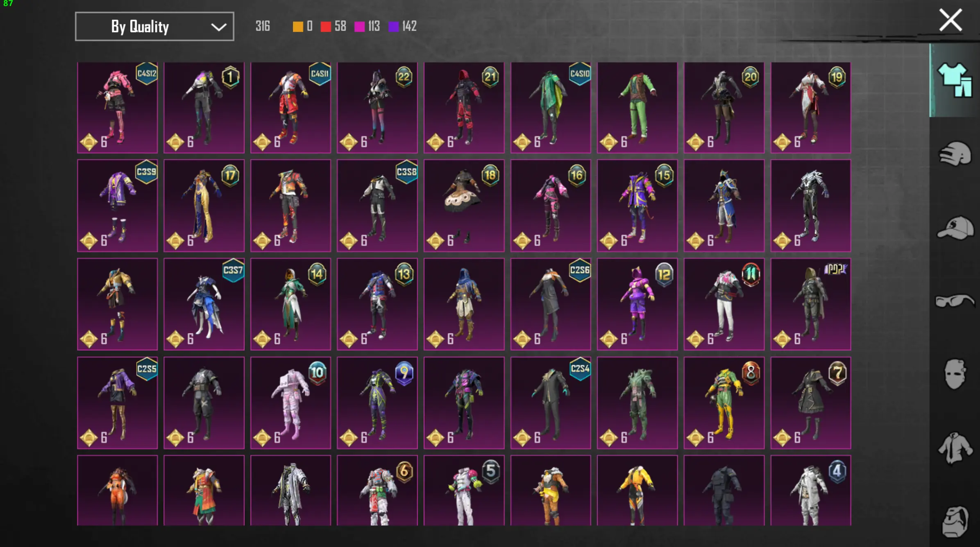The height and width of the screenshot is (547, 980).
Task: Click the orange quality color filter swatch
Action: [x=298, y=27]
